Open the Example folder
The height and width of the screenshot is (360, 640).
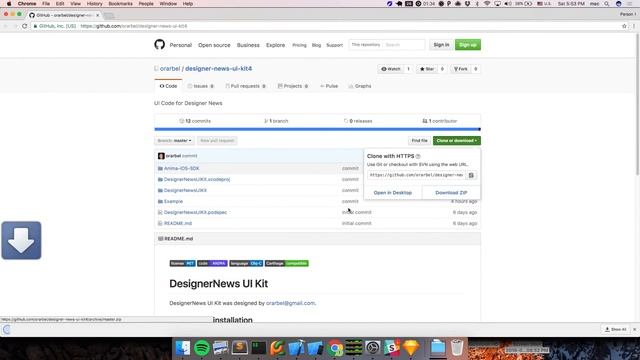click(173, 201)
